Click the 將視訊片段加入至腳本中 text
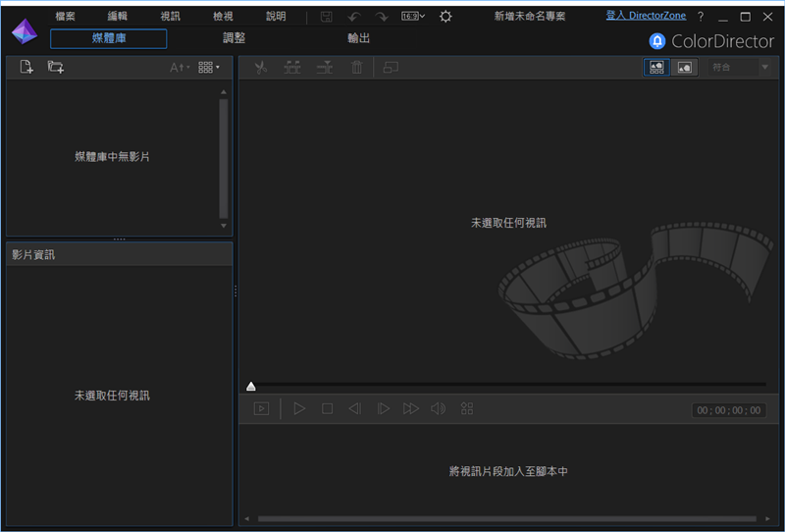 pos(508,471)
